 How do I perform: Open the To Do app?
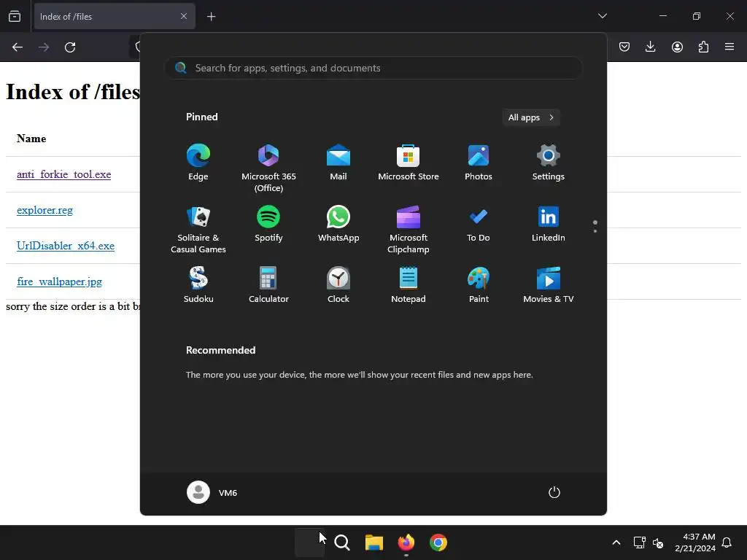point(479,224)
